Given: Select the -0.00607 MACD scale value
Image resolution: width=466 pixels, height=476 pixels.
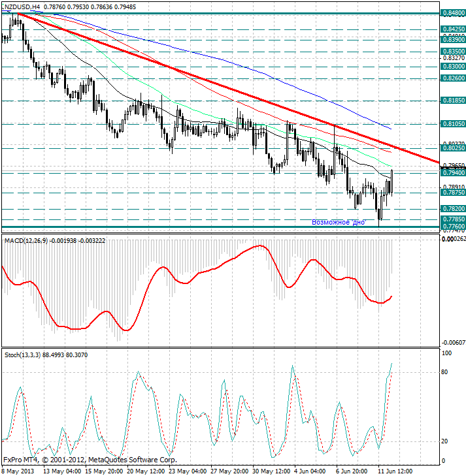Looking at the screenshot, I should [x=453, y=343].
